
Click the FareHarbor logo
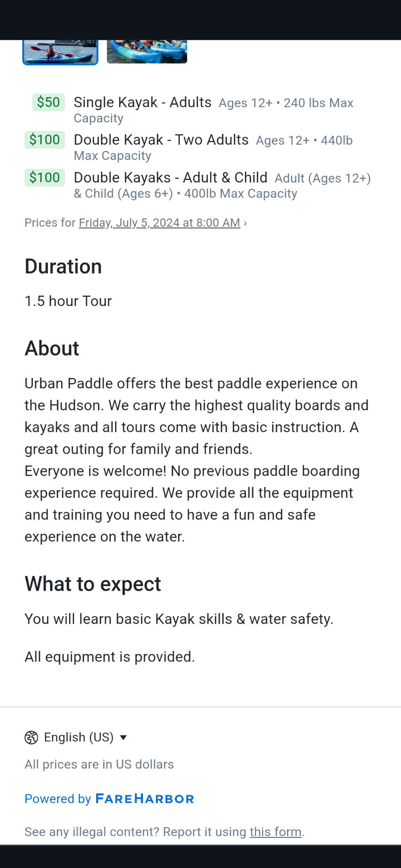pyautogui.click(x=144, y=799)
